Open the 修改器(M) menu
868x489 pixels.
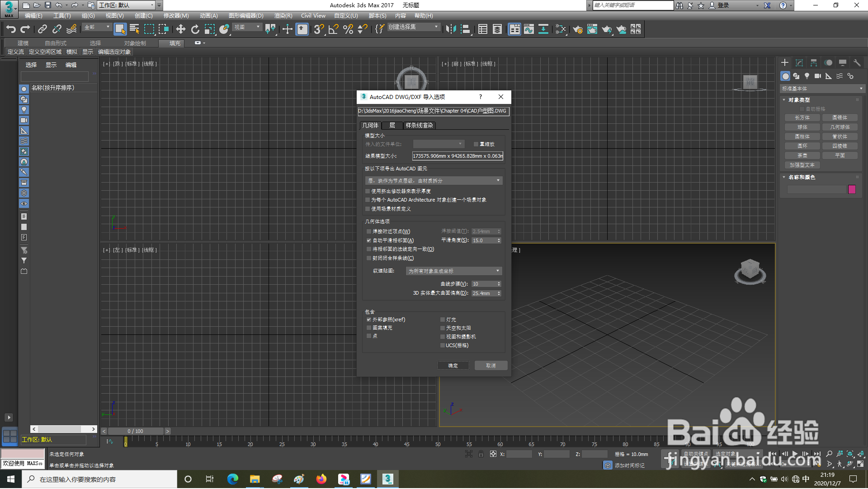point(176,16)
